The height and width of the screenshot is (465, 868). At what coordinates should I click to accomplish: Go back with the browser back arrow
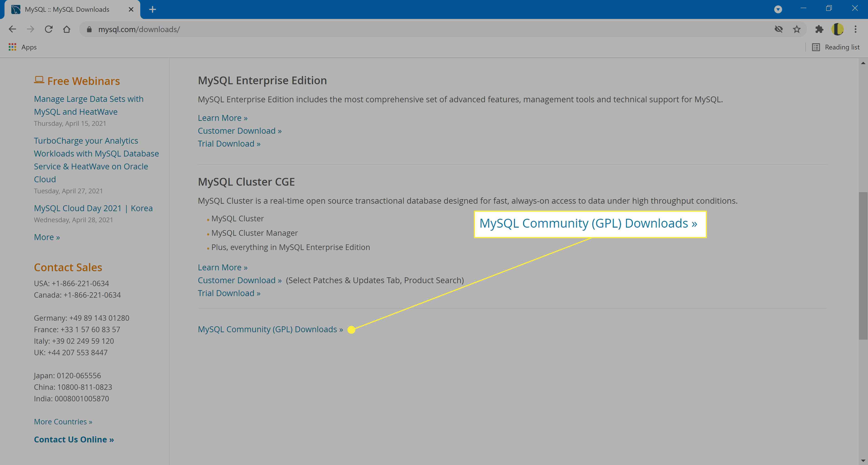[x=12, y=29]
